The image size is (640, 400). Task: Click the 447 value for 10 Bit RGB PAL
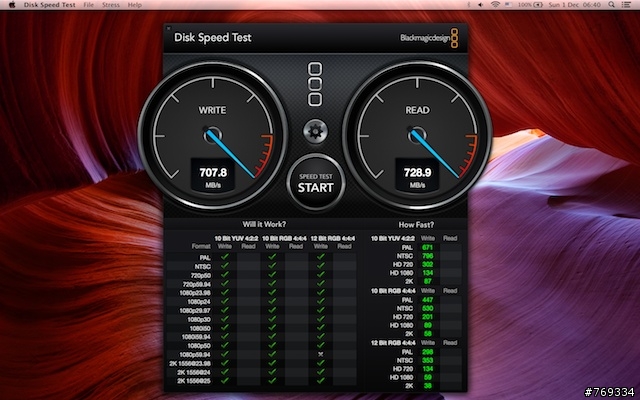point(427,300)
